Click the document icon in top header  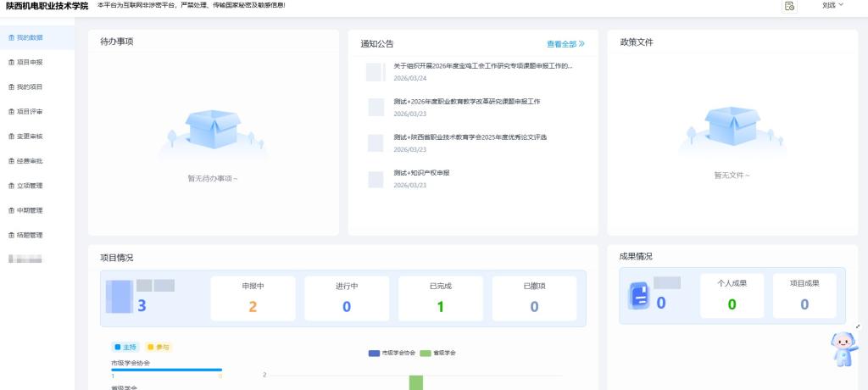coord(789,6)
